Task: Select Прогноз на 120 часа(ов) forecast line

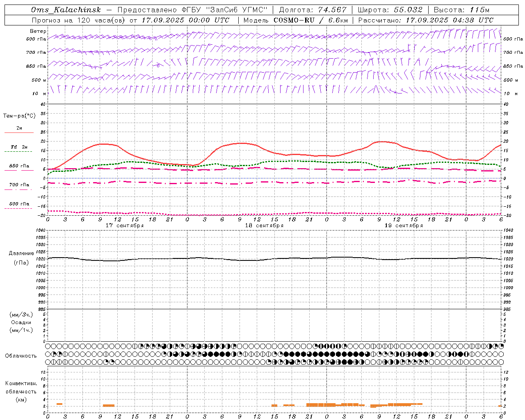Action: pos(130,20)
